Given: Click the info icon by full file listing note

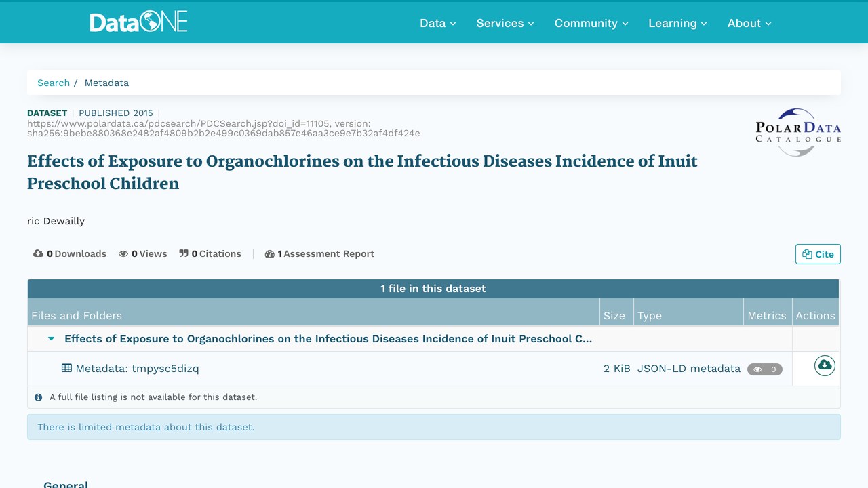Looking at the screenshot, I should coord(38,397).
